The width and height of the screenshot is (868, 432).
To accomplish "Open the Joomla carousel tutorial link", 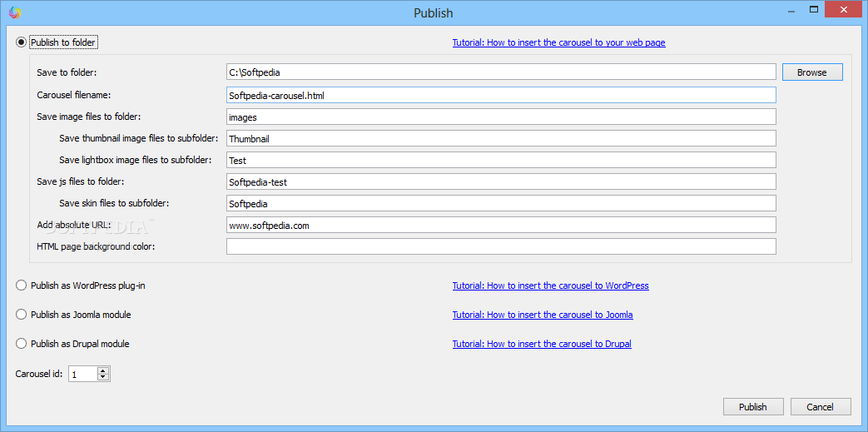I will tap(543, 315).
